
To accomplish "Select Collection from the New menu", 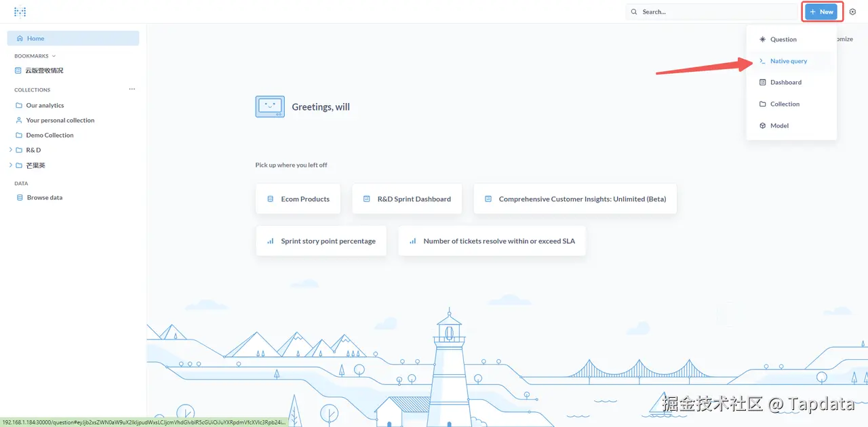I will point(791,104).
